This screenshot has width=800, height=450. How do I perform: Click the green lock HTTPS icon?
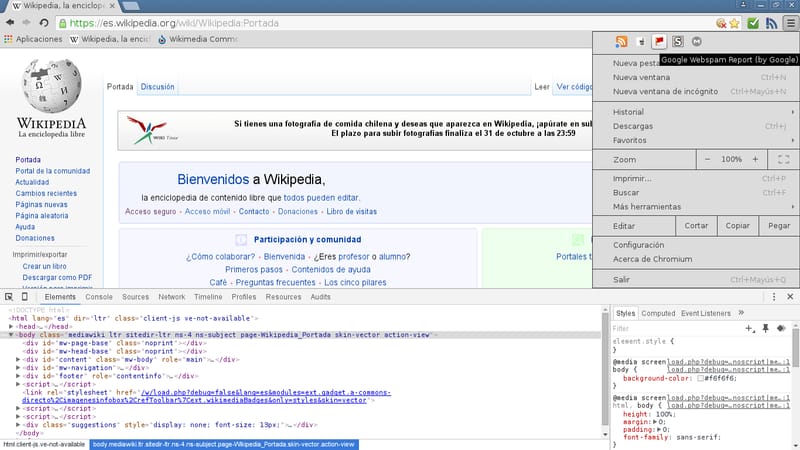62,23
